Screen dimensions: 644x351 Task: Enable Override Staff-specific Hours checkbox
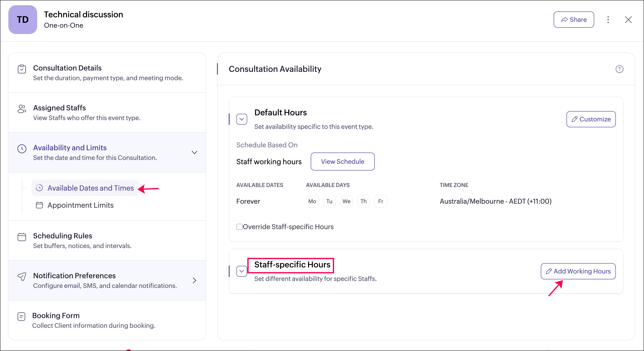point(239,227)
